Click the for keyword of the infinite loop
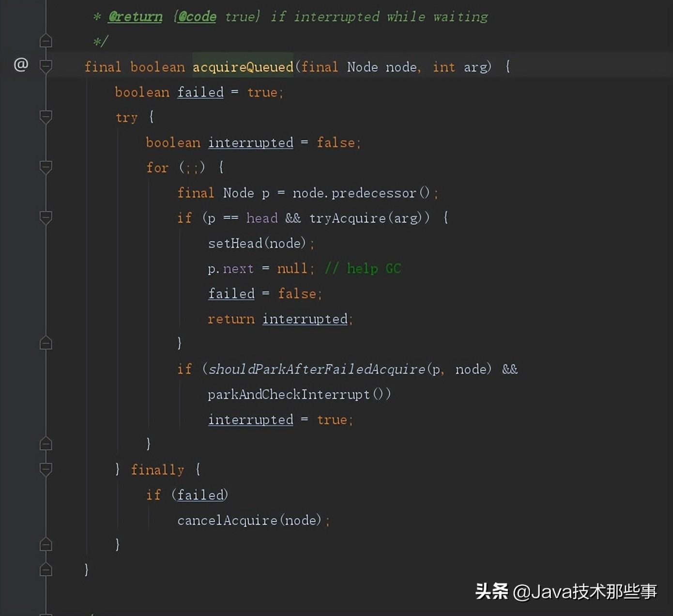The width and height of the screenshot is (673, 616). coord(157,168)
